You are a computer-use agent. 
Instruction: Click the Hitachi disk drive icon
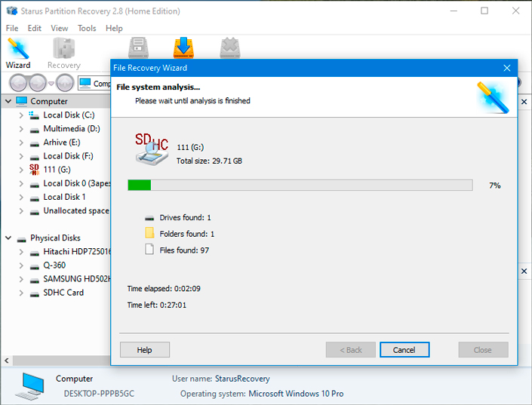coord(34,253)
